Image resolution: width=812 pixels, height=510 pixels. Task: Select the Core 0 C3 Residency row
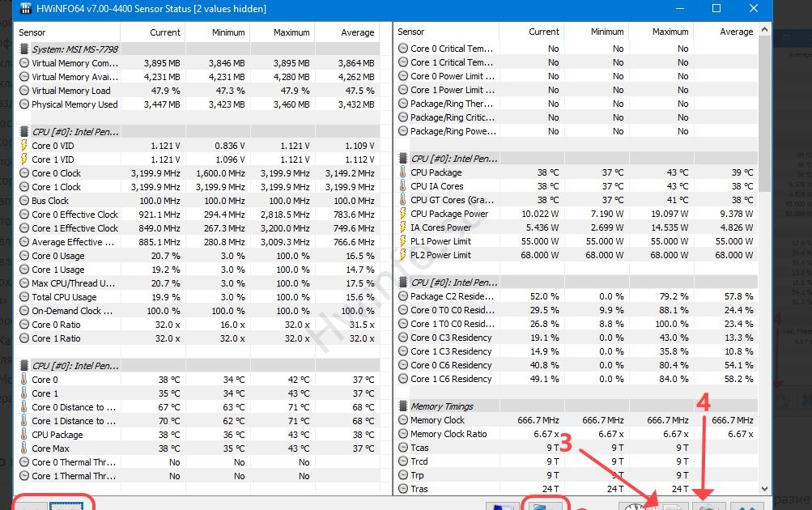577,337
